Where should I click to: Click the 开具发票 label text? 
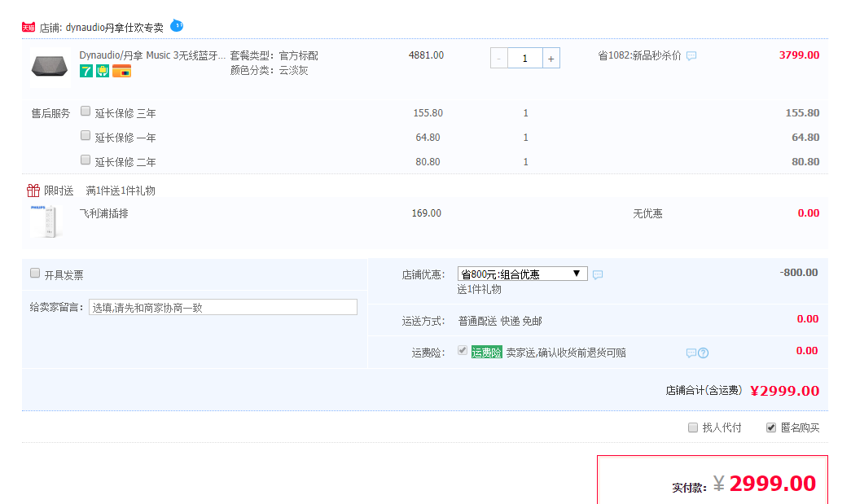pos(64,275)
